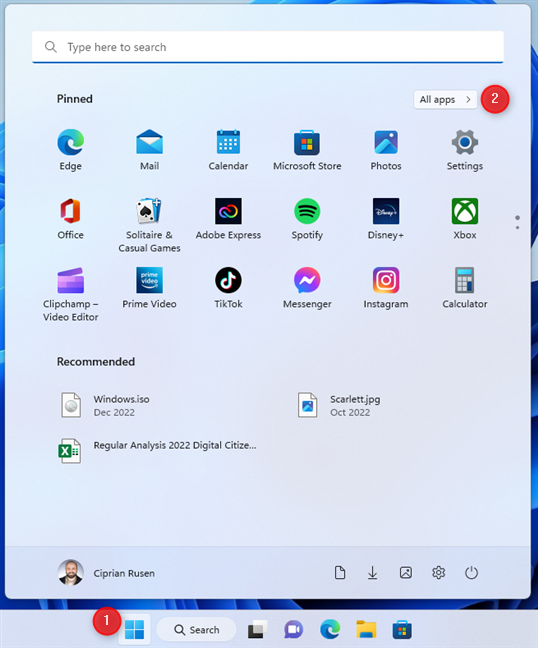538x648 pixels.
Task: Open the Documents folder icon in Start footer
Action: [340, 573]
